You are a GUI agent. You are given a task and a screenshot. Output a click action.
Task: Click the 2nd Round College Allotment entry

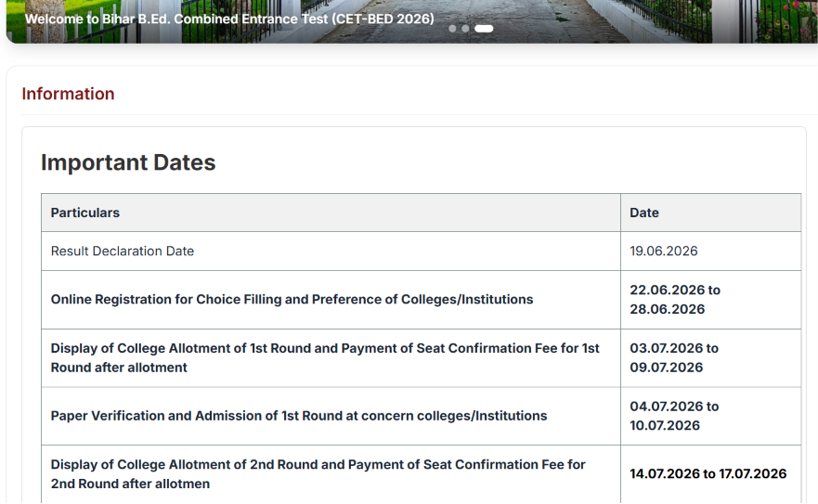click(x=318, y=474)
